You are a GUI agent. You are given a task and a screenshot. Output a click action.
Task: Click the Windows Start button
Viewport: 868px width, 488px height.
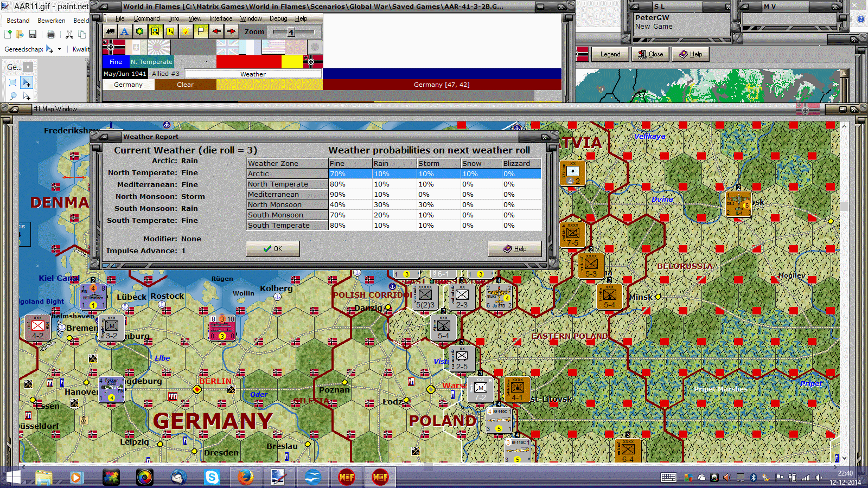pyautogui.click(x=13, y=478)
